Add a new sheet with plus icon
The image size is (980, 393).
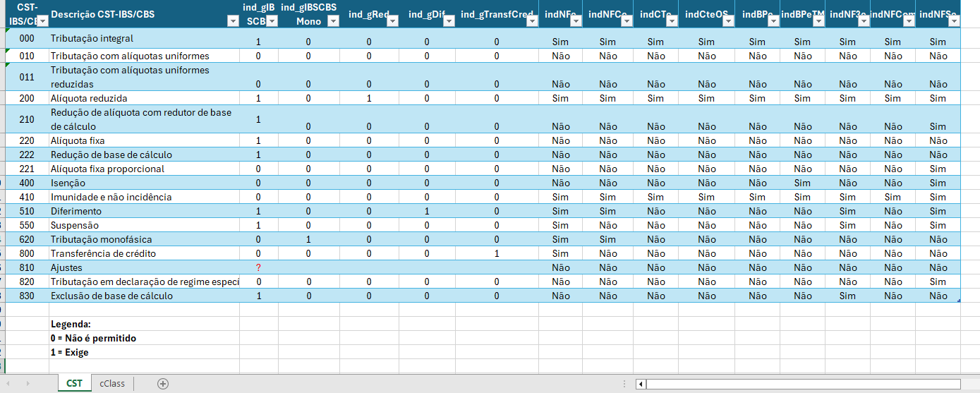[163, 384]
